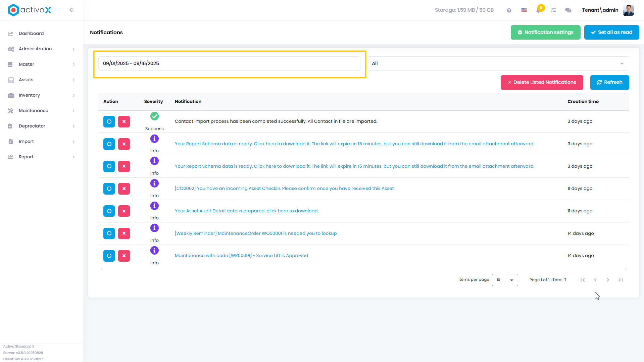644x362 pixels.
Task: Open the Dashboard menu item
Action: (42, 33)
